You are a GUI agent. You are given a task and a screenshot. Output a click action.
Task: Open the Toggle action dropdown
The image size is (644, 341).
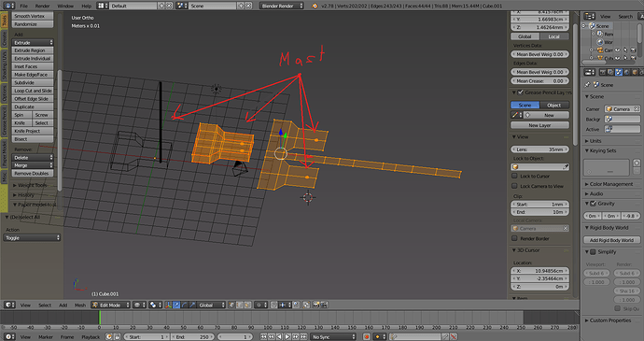[x=32, y=237]
